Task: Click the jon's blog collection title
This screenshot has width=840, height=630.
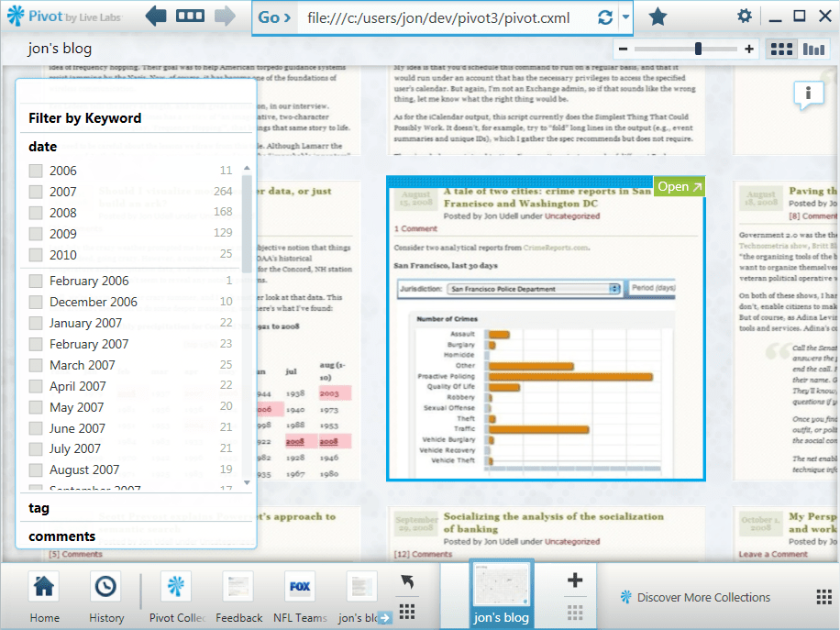Action: click(60, 49)
